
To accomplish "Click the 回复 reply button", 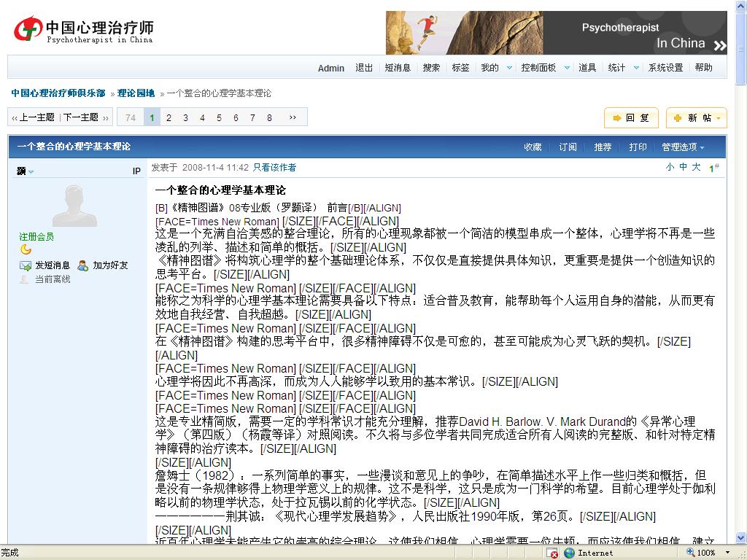I will tap(631, 118).
